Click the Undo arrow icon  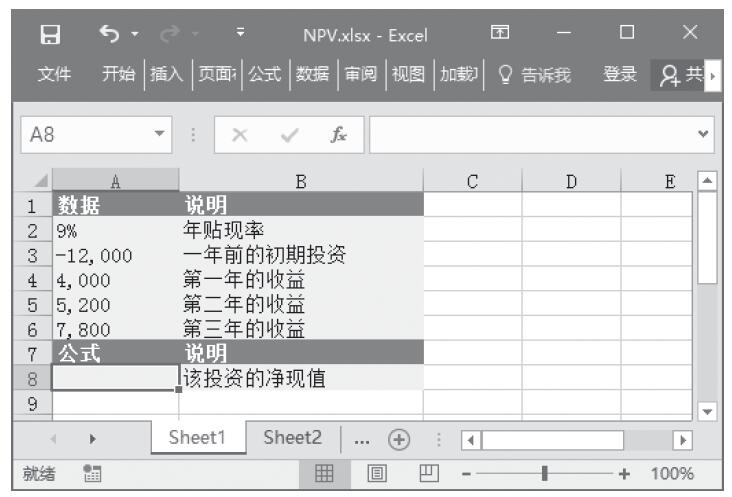pyautogui.click(x=109, y=36)
